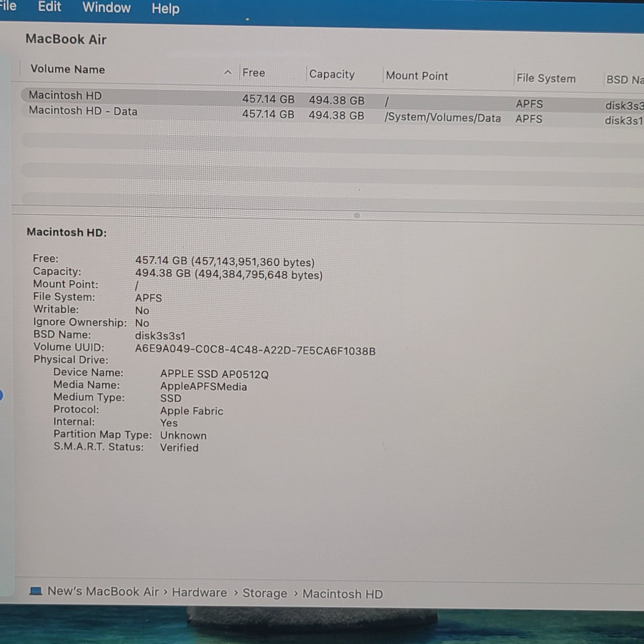Click APPLE SSD AP0512Q device name
Image resolution: width=644 pixels, height=644 pixels.
point(214,375)
